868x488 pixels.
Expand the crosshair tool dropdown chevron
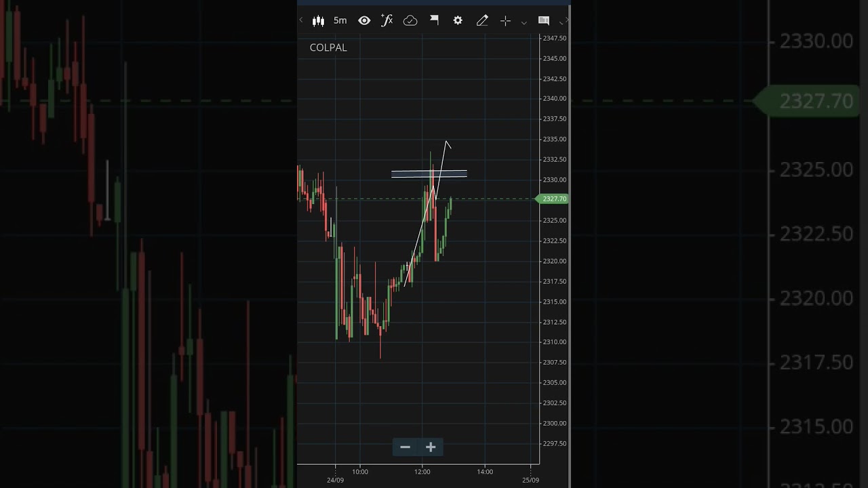click(x=524, y=22)
